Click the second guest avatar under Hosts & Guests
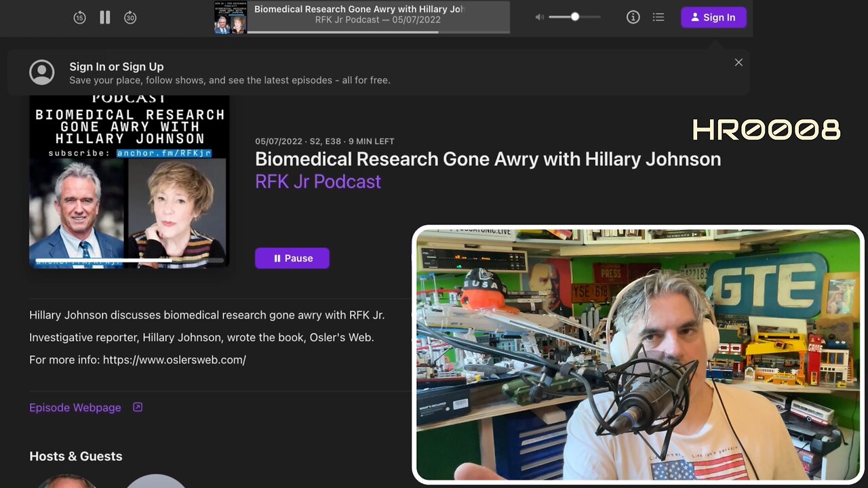This screenshot has width=868, height=488. click(x=156, y=481)
